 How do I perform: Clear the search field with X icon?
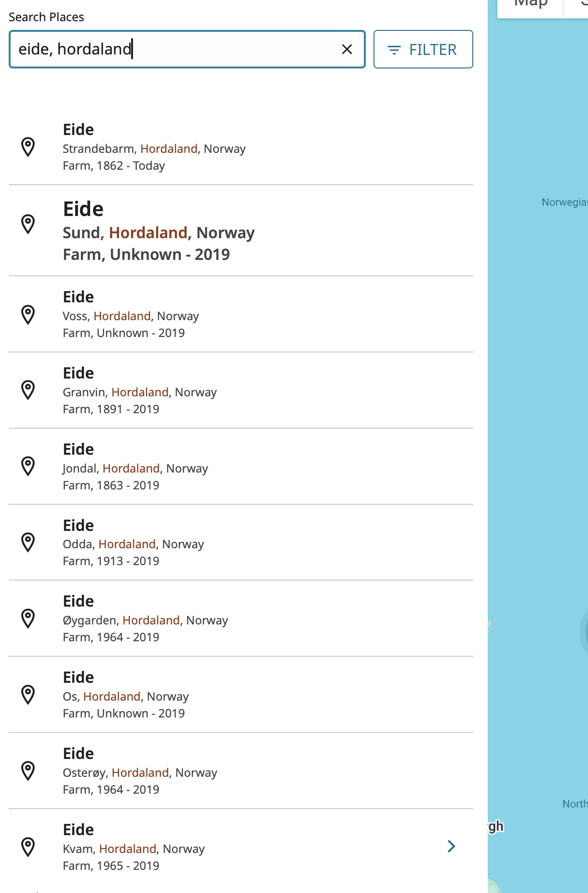pyautogui.click(x=347, y=49)
